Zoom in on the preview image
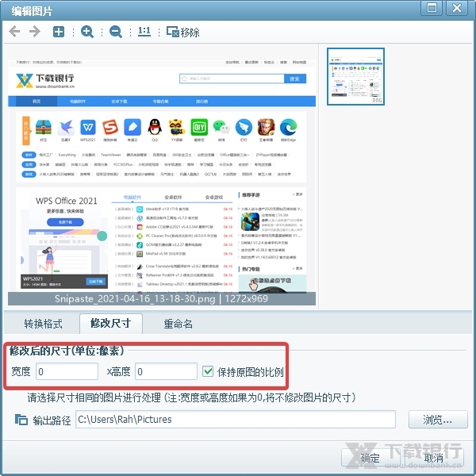The width and height of the screenshot is (476, 476). (87, 32)
